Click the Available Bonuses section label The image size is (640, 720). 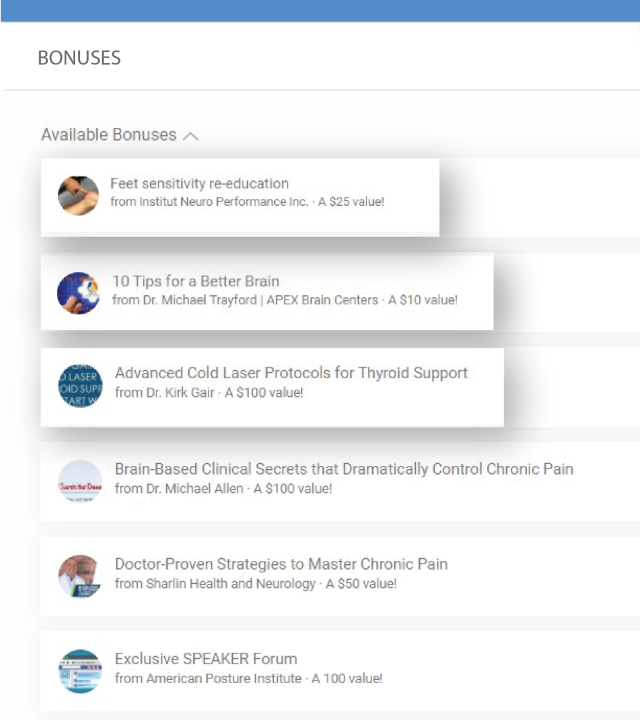[108, 135]
